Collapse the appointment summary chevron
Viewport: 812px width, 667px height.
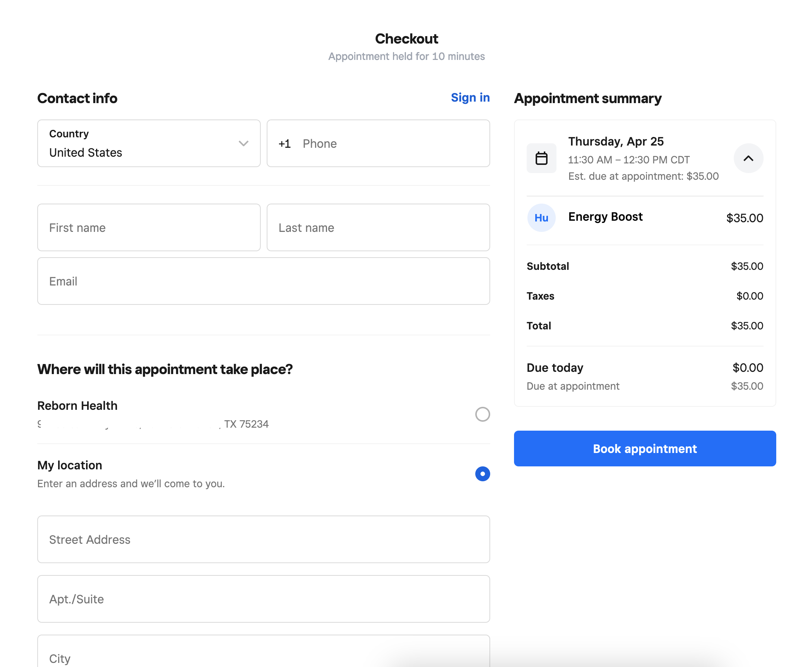click(x=748, y=158)
